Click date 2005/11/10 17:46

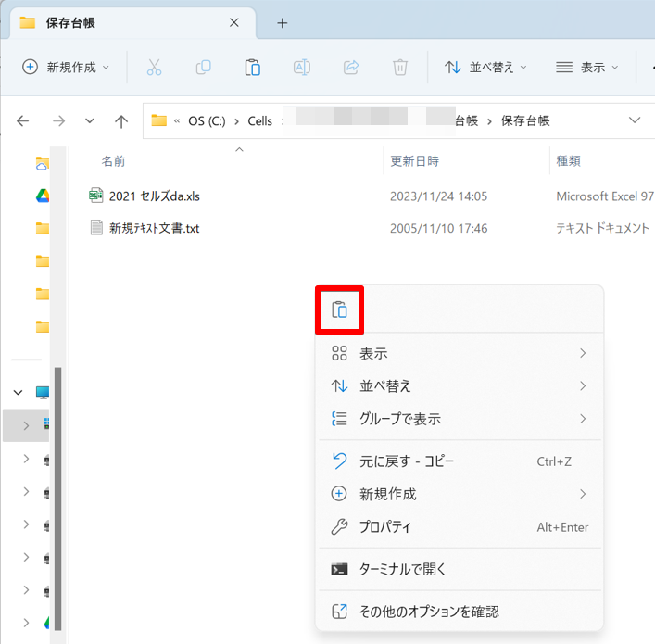[438, 228]
